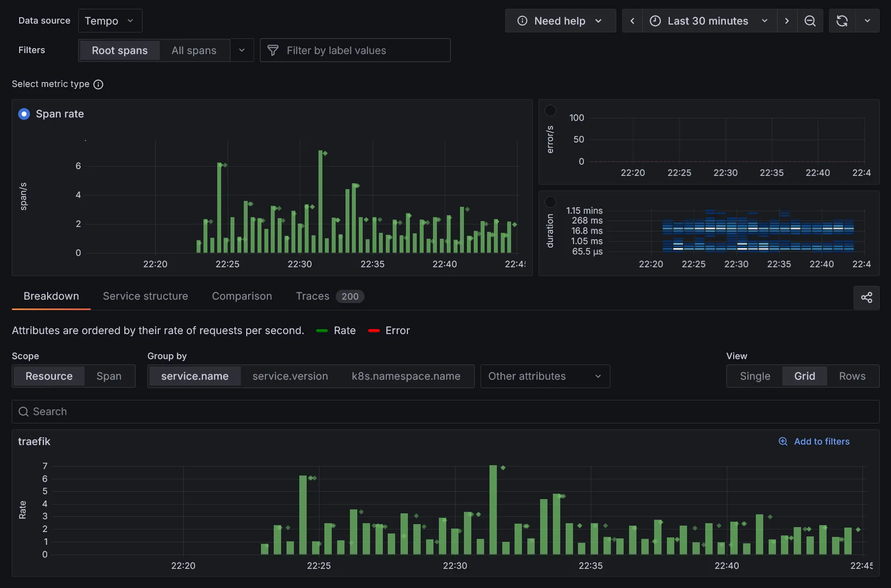
Task: Switch to the Service structure tab
Action: tap(145, 296)
